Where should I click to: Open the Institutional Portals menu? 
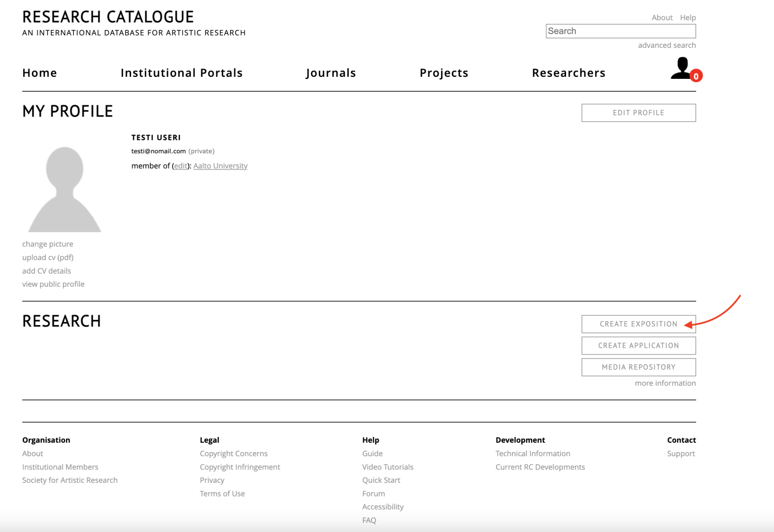[x=182, y=73]
